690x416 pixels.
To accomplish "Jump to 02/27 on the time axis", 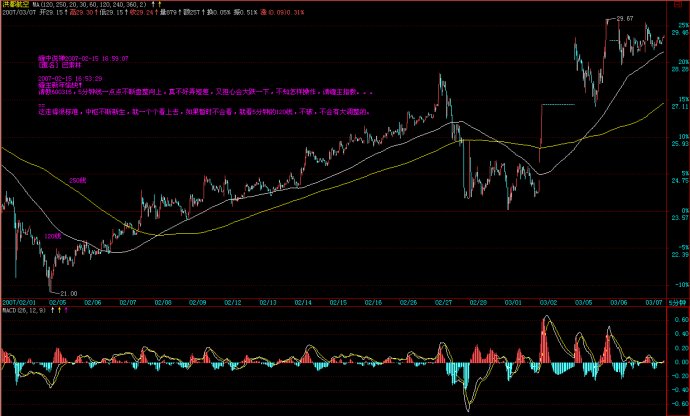I will 446,300.
